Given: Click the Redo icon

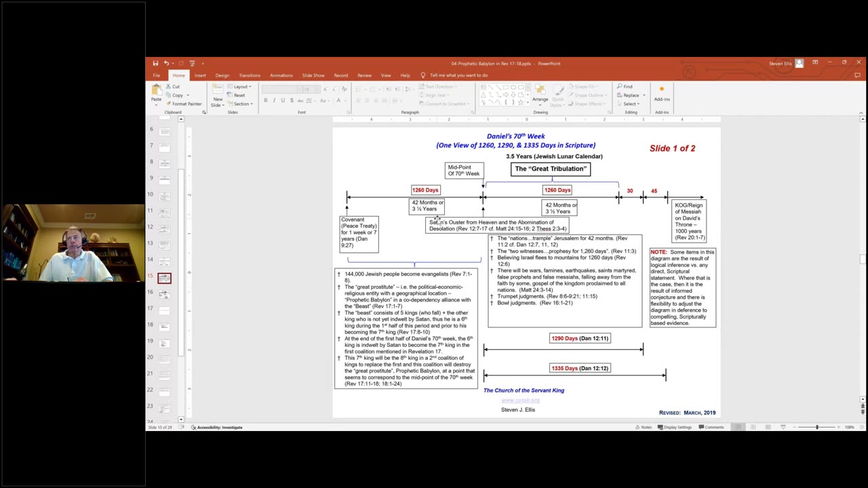Looking at the screenshot, I should pyautogui.click(x=181, y=63).
